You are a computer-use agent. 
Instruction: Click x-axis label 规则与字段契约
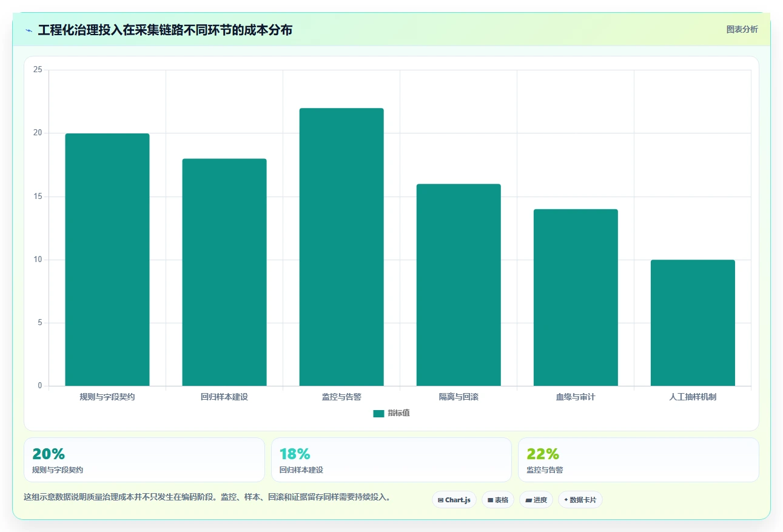(x=107, y=397)
